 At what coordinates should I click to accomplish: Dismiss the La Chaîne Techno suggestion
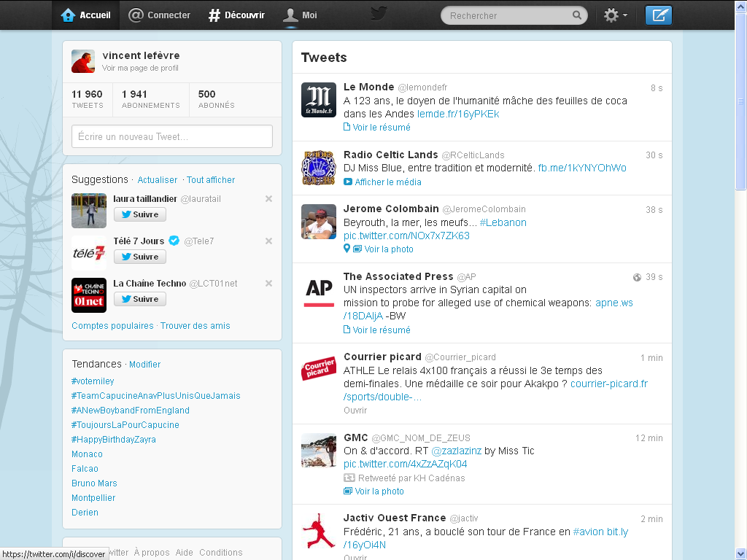pos(268,284)
